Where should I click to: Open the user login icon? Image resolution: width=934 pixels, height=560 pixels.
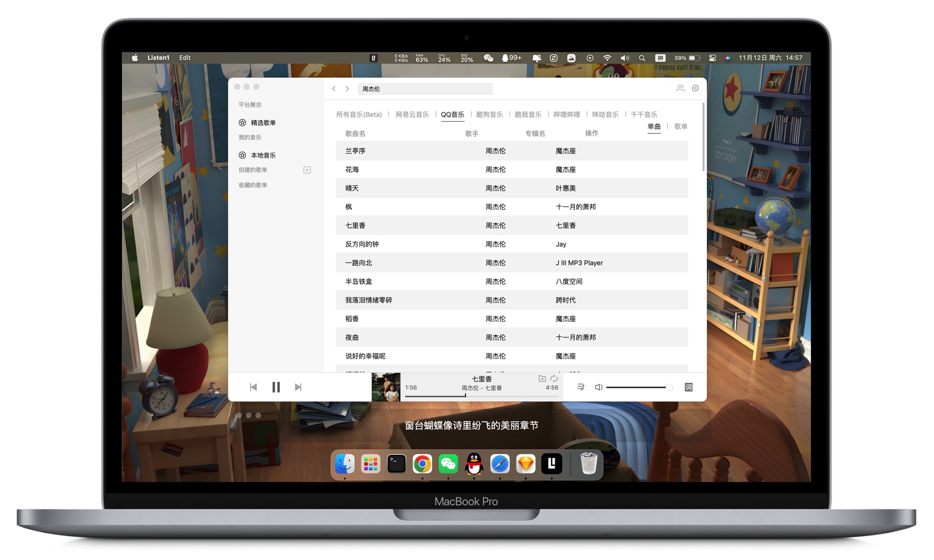coord(680,88)
